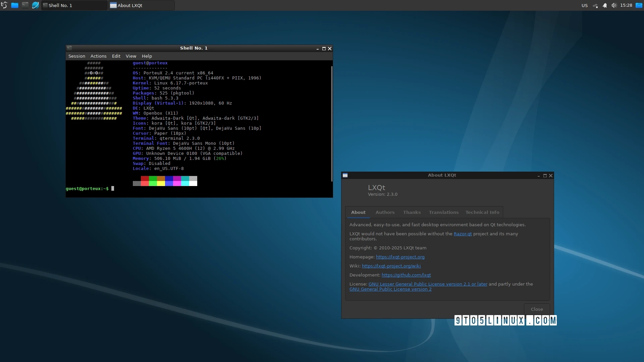
Task: Switch to the Thanks tab
Action: tap(412, 212)
